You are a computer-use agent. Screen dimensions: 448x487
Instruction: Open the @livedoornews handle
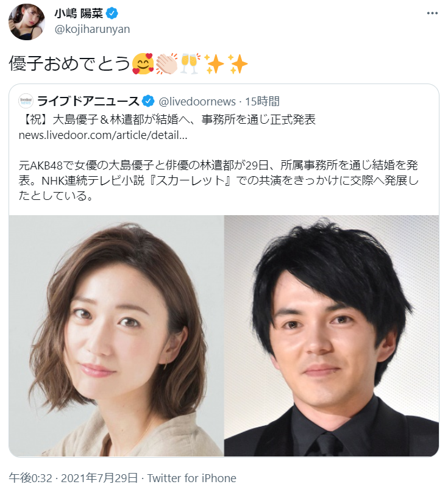tap(197, 102)
